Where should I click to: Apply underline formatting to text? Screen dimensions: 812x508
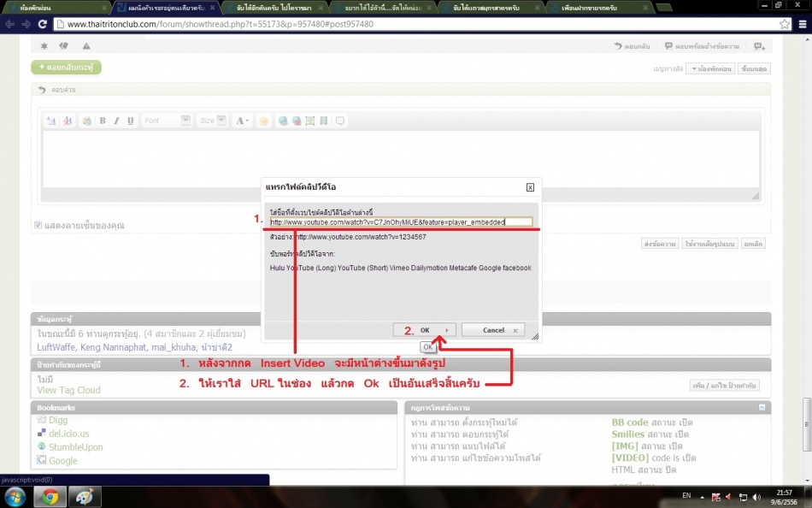pyautogui.click(x=130, y=121)
